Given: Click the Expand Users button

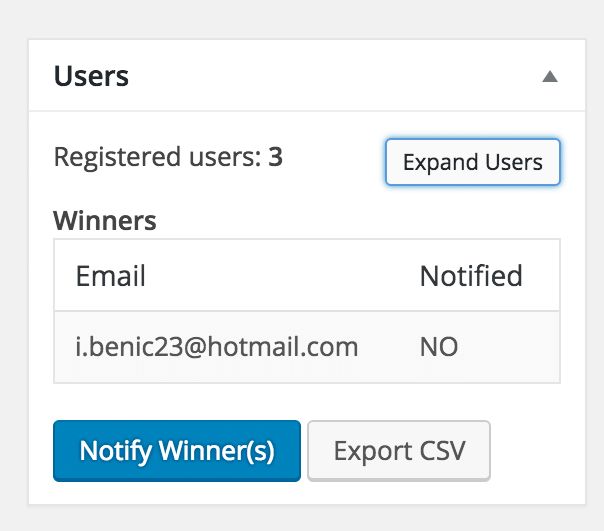Looking at the screenshot, I should click(473, 162).
